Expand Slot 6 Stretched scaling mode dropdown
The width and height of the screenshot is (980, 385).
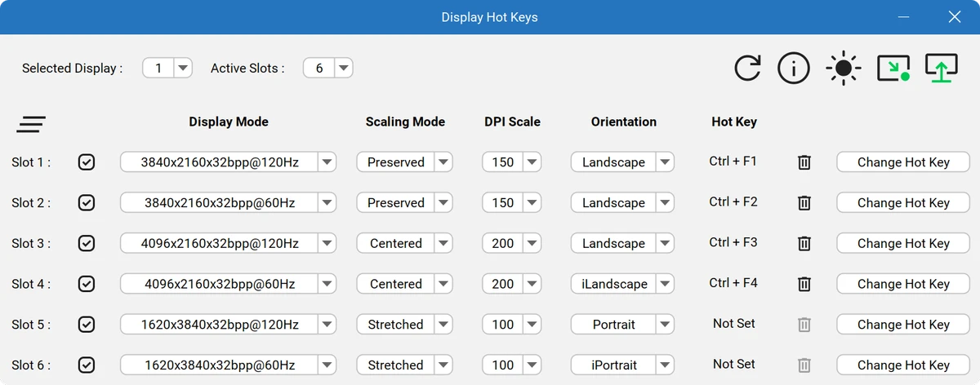[404, 365]
